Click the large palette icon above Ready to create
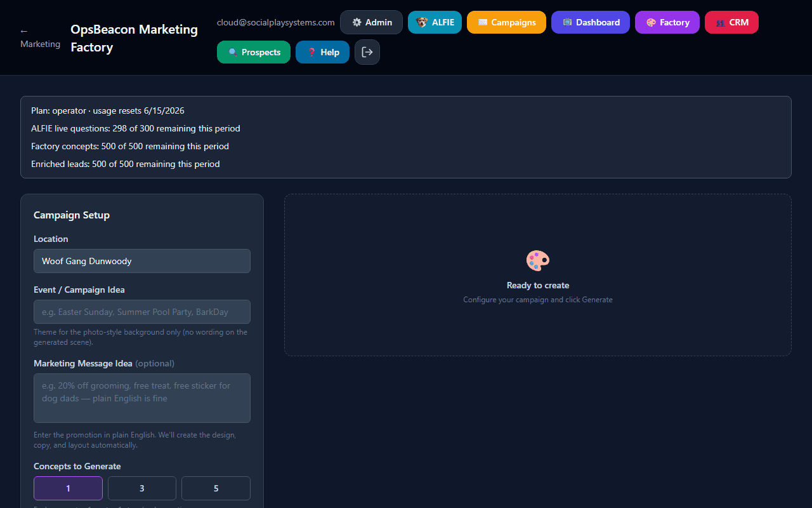This screenshot has width=812, height=508. click(x=538, y=260)
